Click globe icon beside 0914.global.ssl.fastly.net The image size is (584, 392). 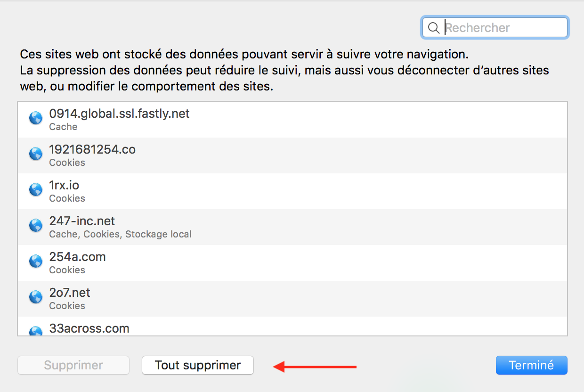pos(36,118)
